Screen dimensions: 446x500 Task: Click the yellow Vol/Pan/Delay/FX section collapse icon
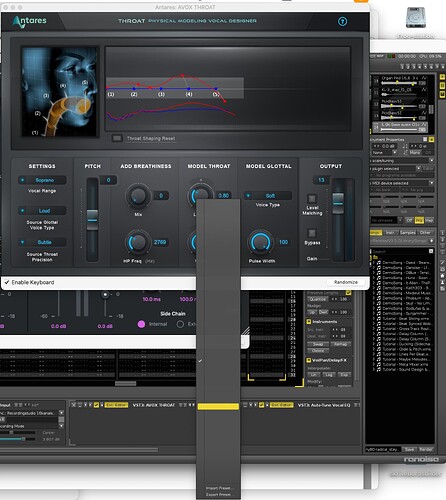tap(309, 360)
